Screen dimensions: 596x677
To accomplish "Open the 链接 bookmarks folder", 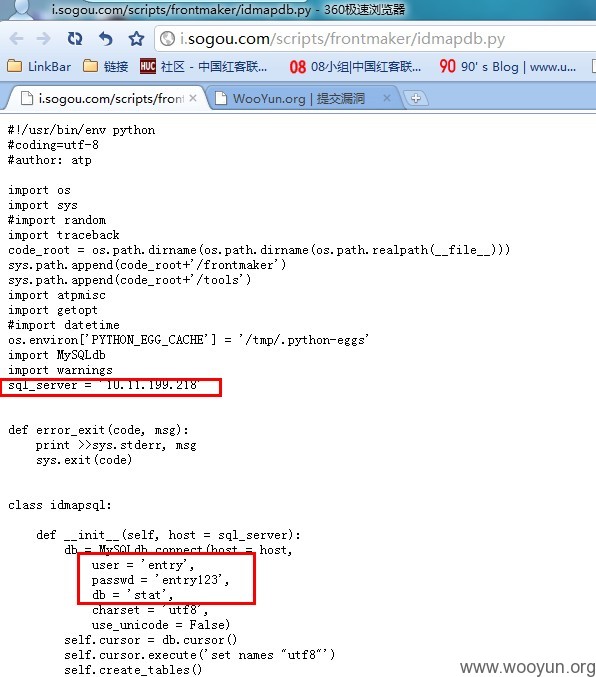I will [x=105, y=66].
